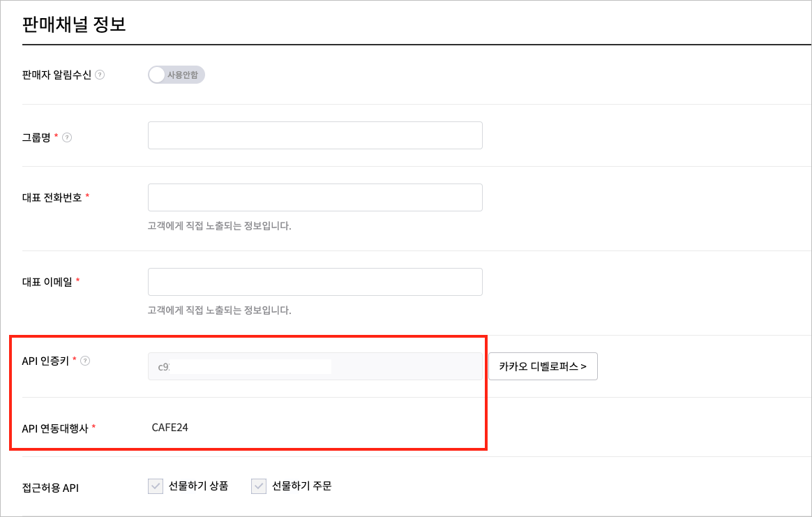Click the 대표 이메일 input field

click(x=315, y=282)
